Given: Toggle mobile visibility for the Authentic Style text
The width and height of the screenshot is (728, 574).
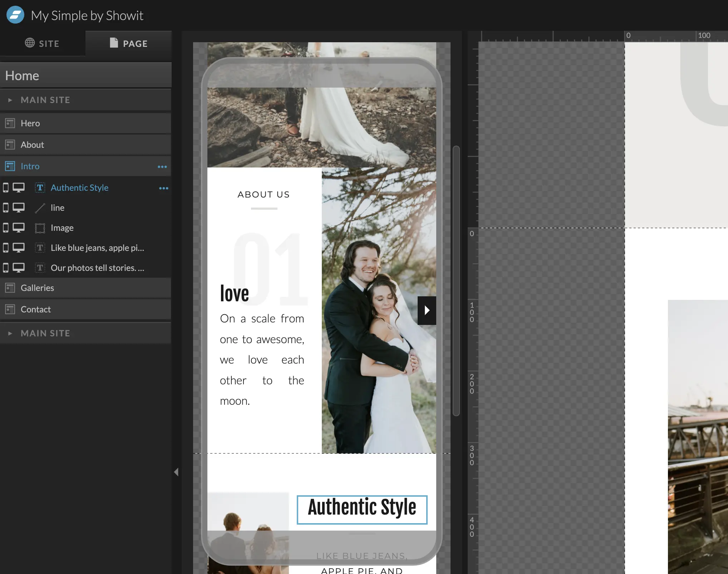Looking at the screenshot, I should (x=5, y=188).
